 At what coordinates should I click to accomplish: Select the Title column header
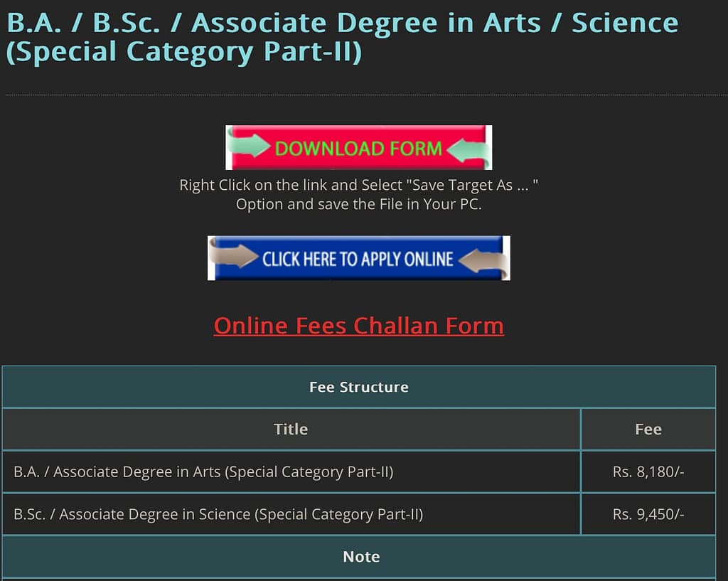click(291, 429)
